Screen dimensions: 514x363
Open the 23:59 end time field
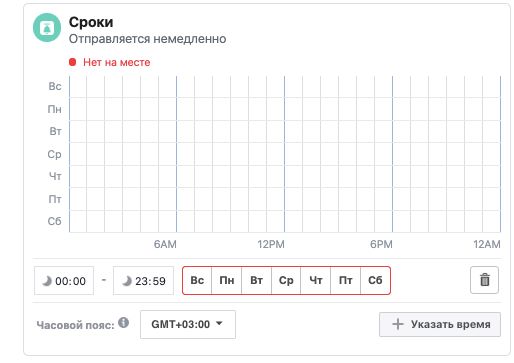click(x=143, y=281)
